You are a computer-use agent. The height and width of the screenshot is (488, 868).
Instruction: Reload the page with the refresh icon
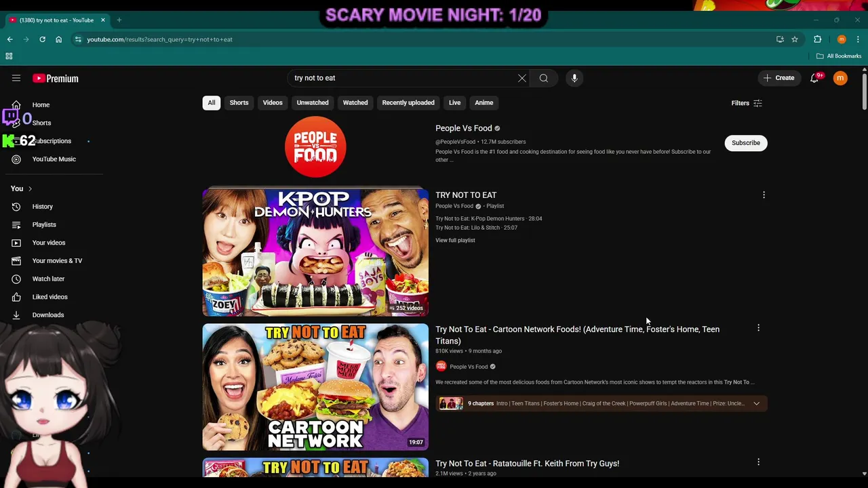click(42, 39)
